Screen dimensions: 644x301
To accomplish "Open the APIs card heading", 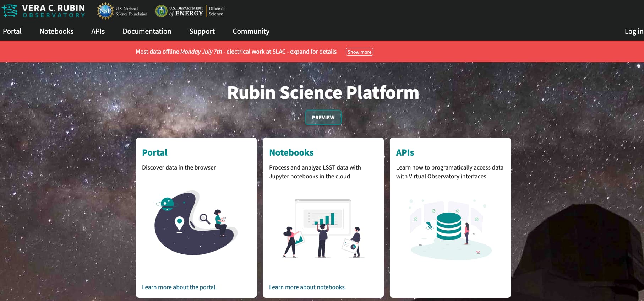I will 405,152.
